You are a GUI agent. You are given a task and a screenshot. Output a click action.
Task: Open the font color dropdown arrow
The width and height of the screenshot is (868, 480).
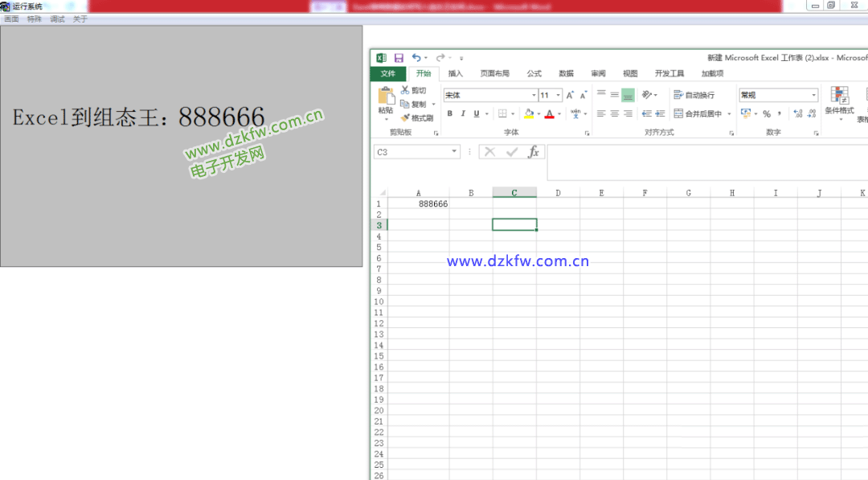560,114
